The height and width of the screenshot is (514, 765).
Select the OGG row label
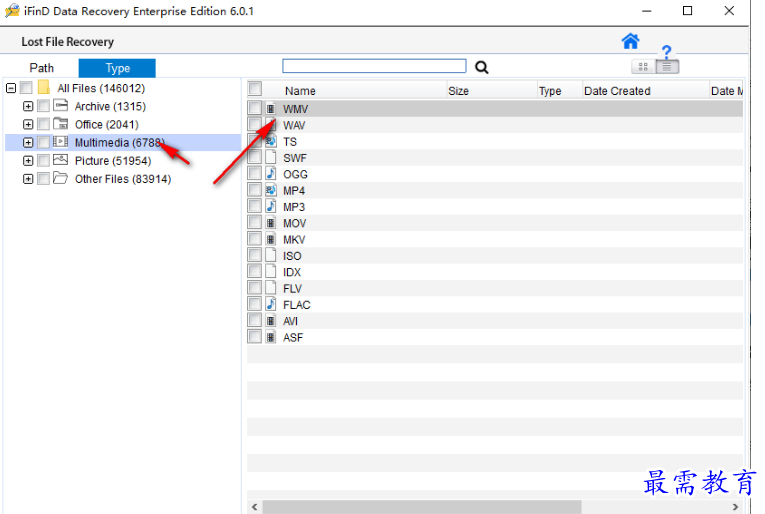(295, 174)
